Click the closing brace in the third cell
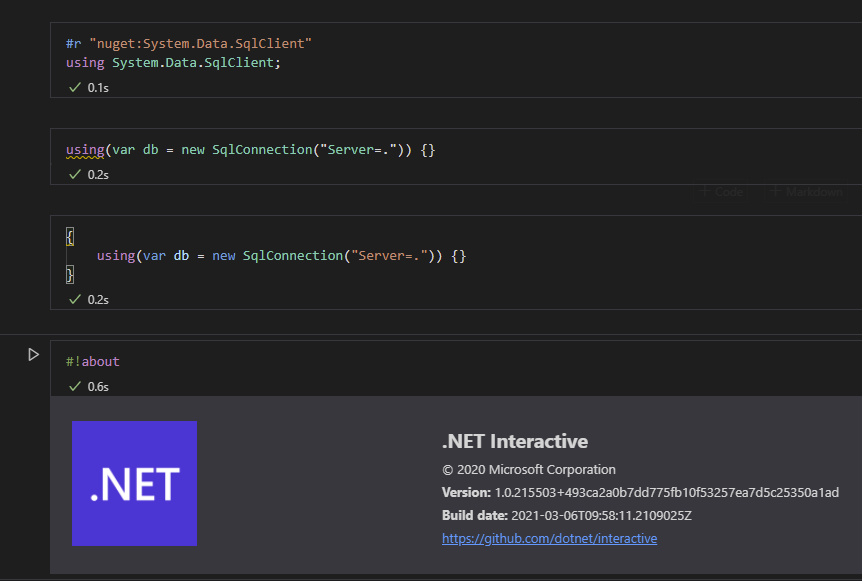862x581 pixels. (x=68, y=274)
